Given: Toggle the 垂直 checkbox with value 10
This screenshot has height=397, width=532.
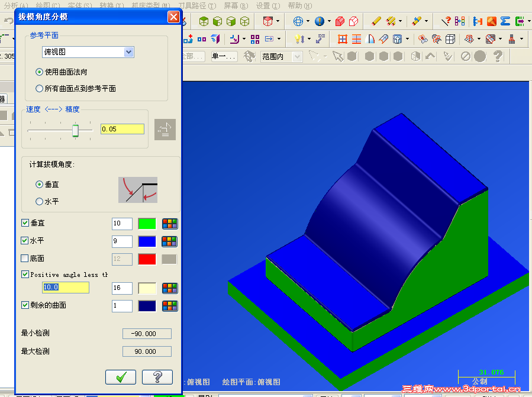Looking at the screenshot, I should [25, 223].
